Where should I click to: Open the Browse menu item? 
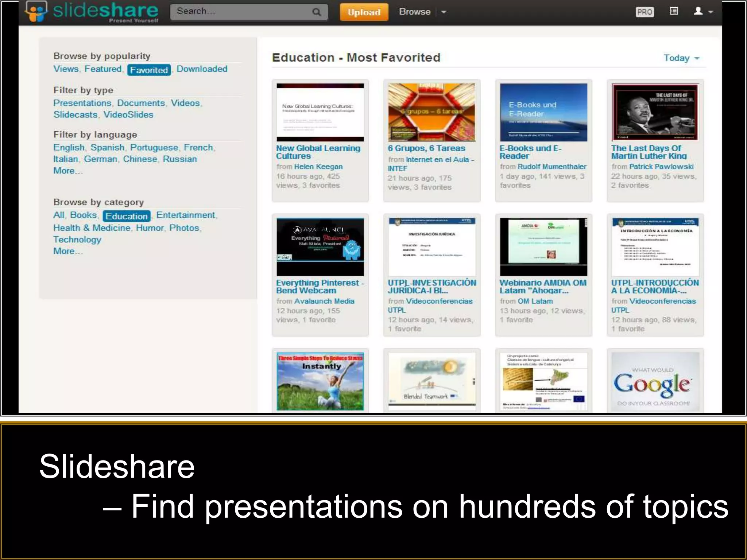415,12
